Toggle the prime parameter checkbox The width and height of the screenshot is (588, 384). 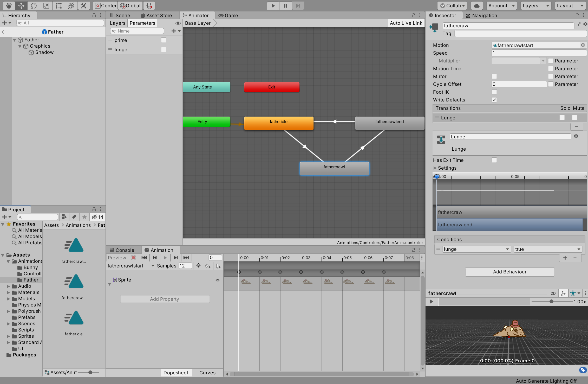point(164,40)
